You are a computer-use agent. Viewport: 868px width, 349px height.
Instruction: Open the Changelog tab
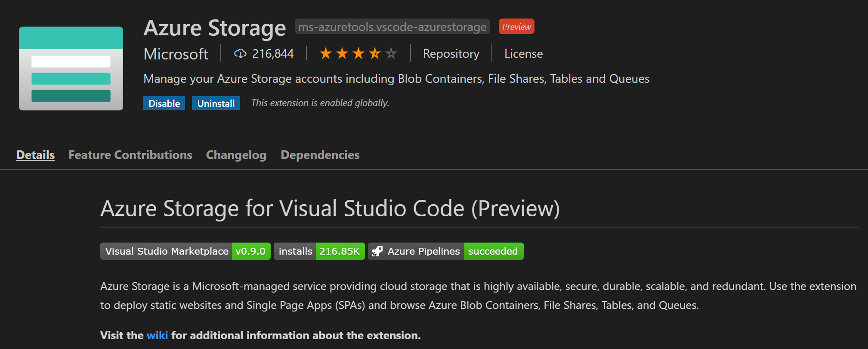pos(236,155)
